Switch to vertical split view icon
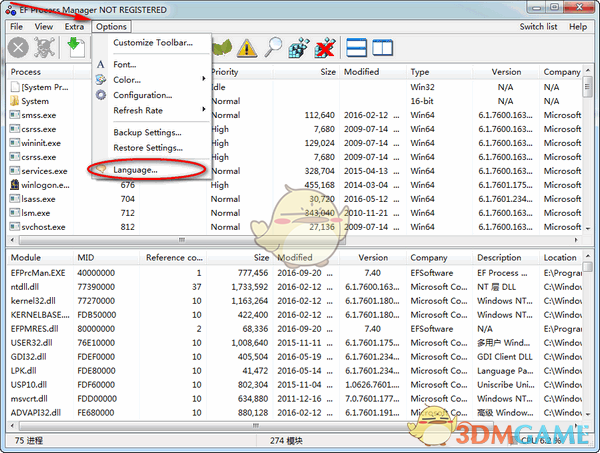600x453 pixels. tap(382, 48)
